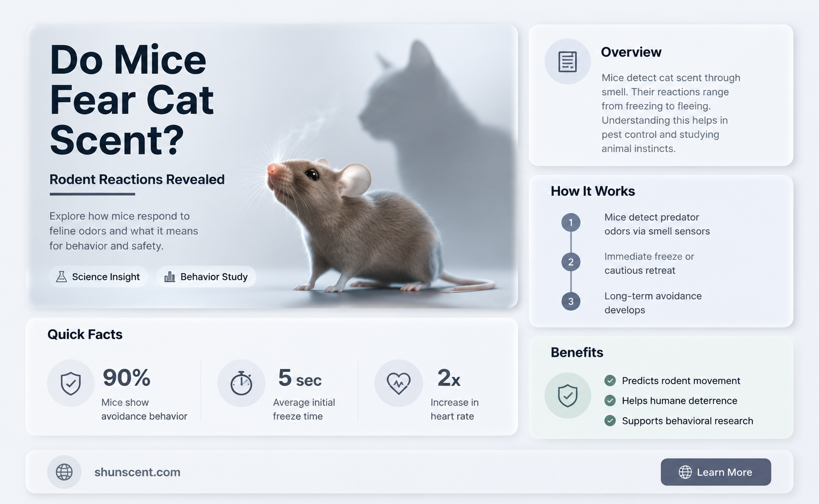Screen dimensions: 819x504
Task: Click step 1 circle in How It Works
Action: pyautogui.click(x=571, y=222)
